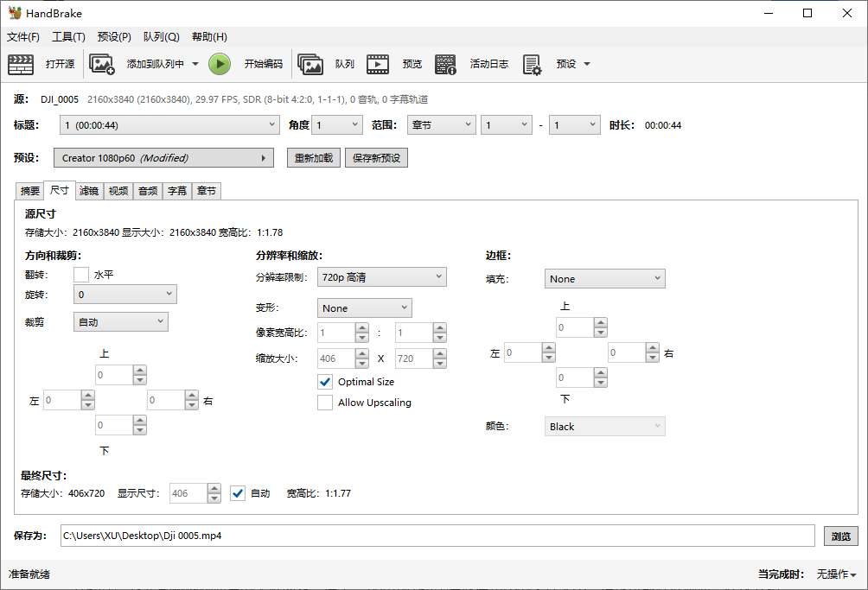Enable the horizontal flip (水平) checkbox

pos(81,275)
